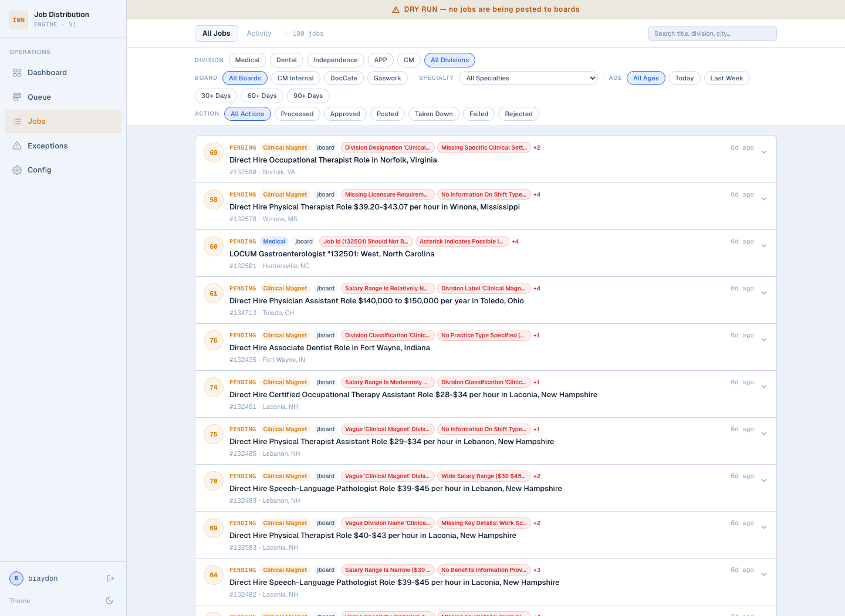This screenshot has width=845, height=616.
Task: Open Exceptions in the sidebar
Action: pos(63,146)
